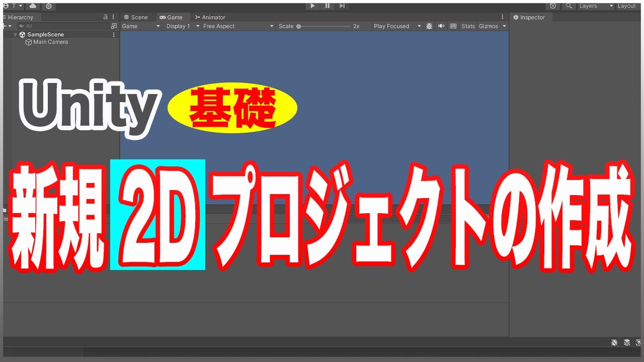Open the Layers dropdown

point(596,6)
